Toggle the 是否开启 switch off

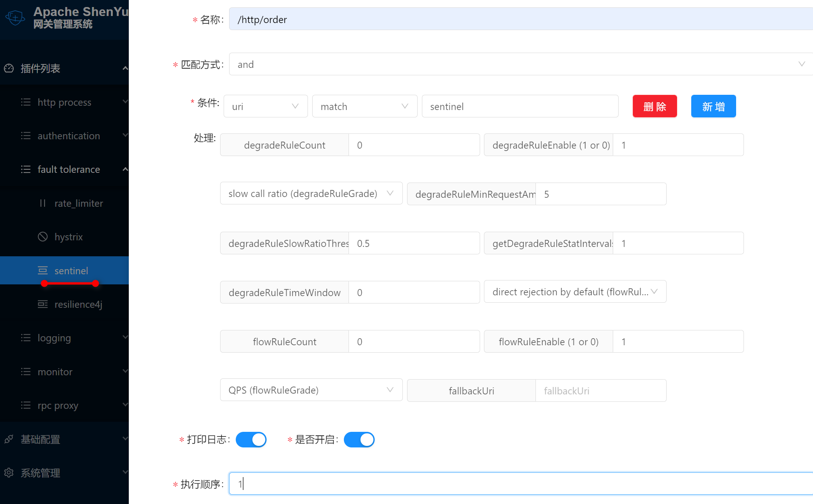coord(359,440)
